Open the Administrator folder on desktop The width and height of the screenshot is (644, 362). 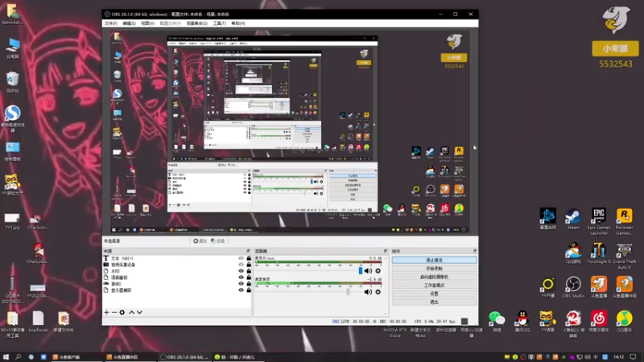click(x=12, y=14)
